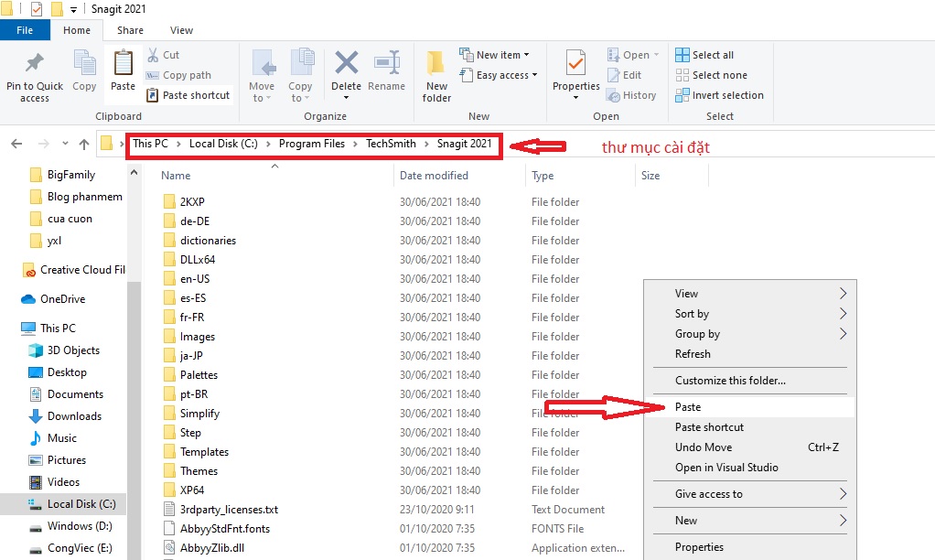Open the quick access toolbar dropdown arrow

[73, 9]
